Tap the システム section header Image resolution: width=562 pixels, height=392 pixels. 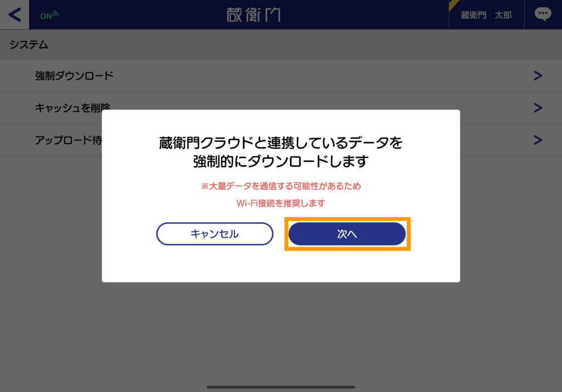pyautogui.click(x=29, y=44)
